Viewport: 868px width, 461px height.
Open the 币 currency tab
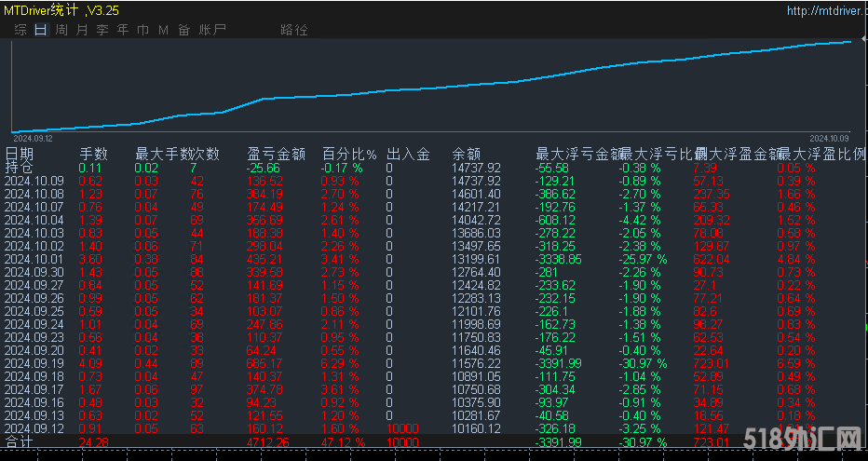click(142, 30)
